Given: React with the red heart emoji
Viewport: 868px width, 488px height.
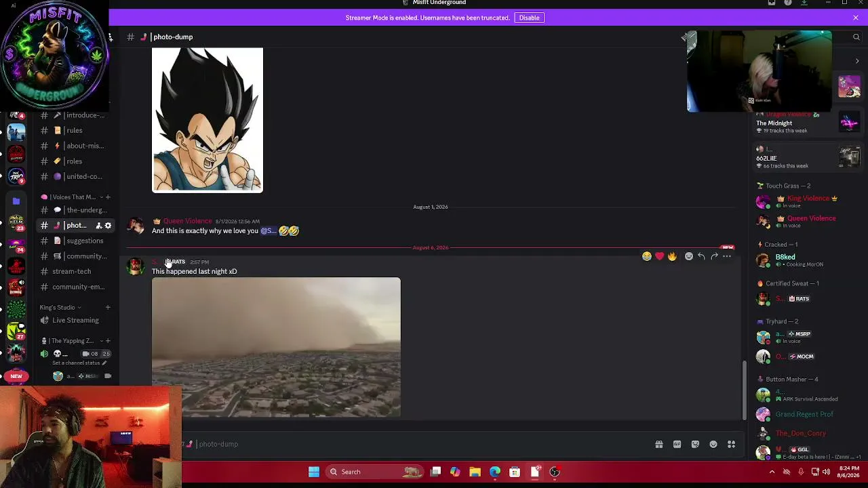Looking at the screenshot, I should (659, 256).
